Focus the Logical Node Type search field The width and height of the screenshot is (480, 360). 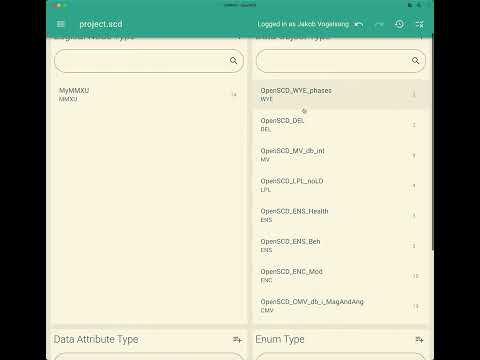coord(149,61)
